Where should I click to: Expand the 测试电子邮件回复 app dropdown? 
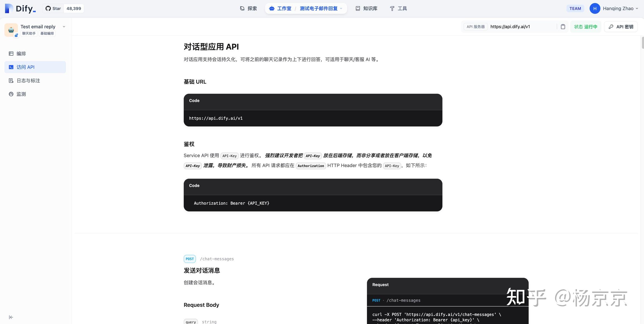[x=341, y=8]
